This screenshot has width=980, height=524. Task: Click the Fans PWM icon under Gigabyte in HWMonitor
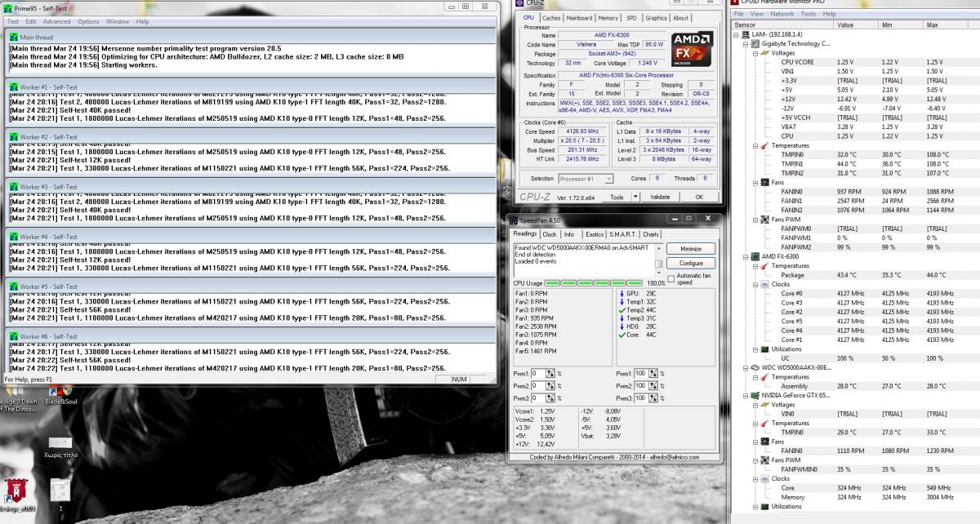click(x=765, y=220)
